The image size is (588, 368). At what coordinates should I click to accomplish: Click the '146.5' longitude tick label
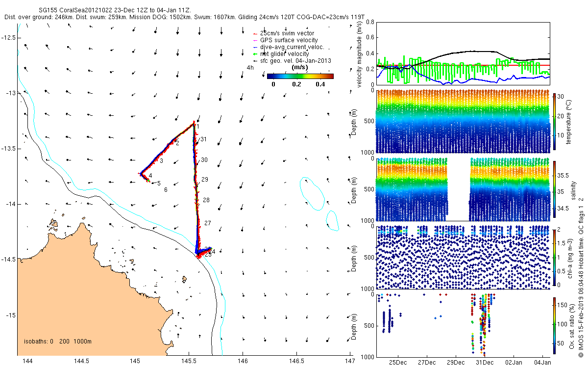tap(296, 361)
